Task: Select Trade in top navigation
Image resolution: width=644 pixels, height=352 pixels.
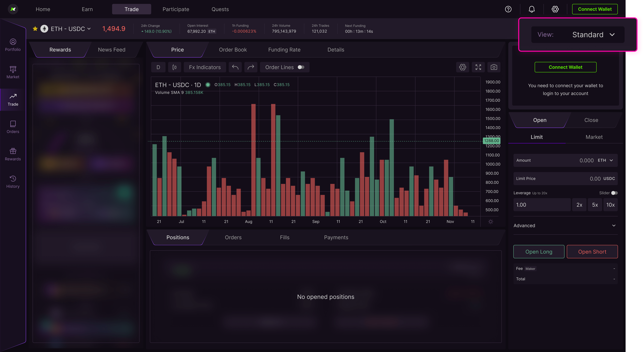Action: point(131,9)
